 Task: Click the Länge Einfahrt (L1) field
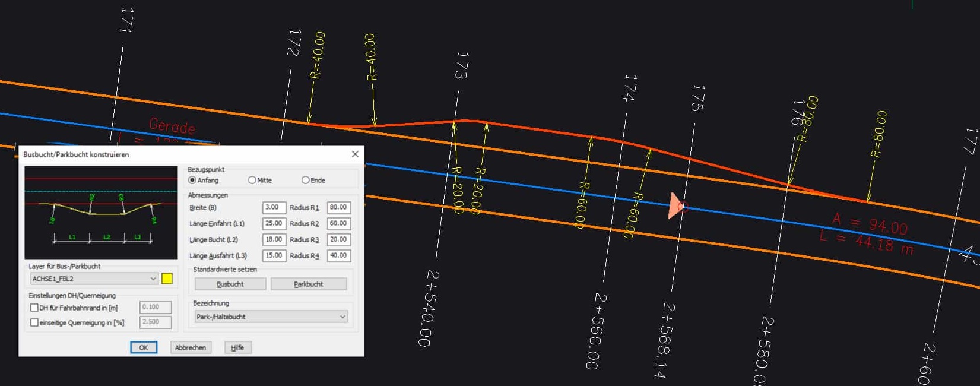(x=274, y=224)
